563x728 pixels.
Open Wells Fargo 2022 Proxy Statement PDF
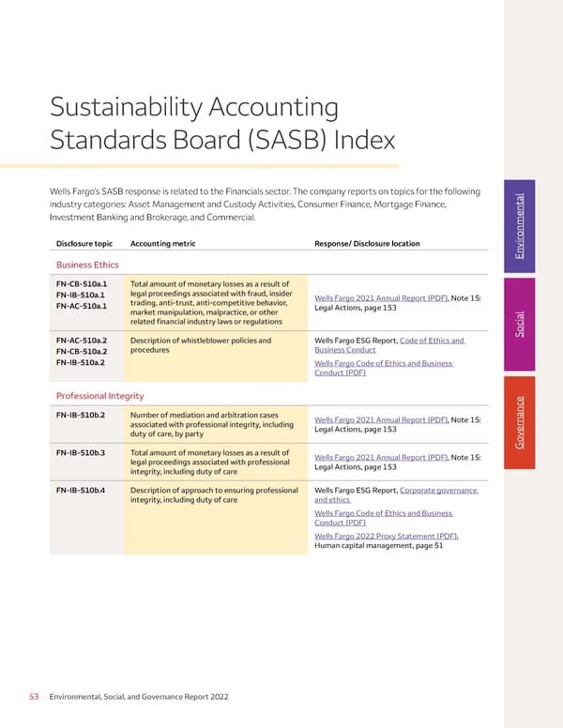[387, 536]
